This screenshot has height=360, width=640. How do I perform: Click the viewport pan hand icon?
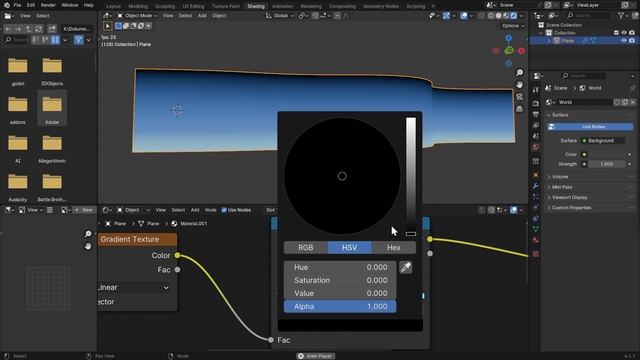coord(519,84)
